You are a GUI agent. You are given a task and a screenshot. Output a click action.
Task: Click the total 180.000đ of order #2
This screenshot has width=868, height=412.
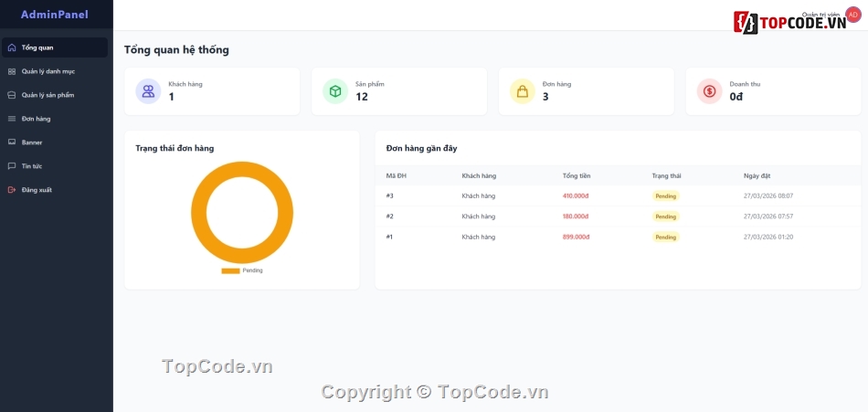(577, 217)
